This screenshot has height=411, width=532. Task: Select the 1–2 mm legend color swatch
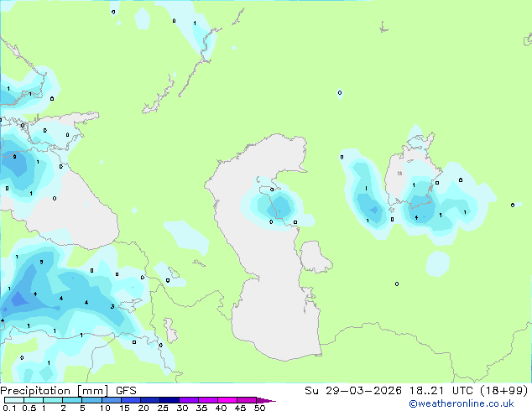pyautogui.click(x=53, y=400)
